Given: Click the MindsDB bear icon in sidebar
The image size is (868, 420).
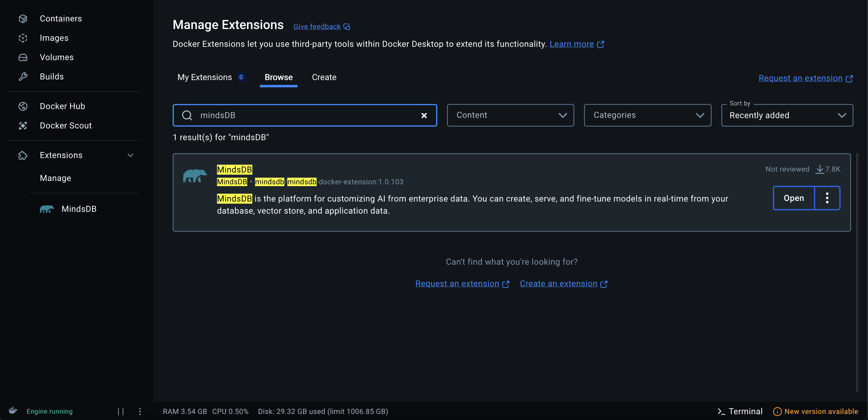Looking at the screenshot, I should point(46,209).
